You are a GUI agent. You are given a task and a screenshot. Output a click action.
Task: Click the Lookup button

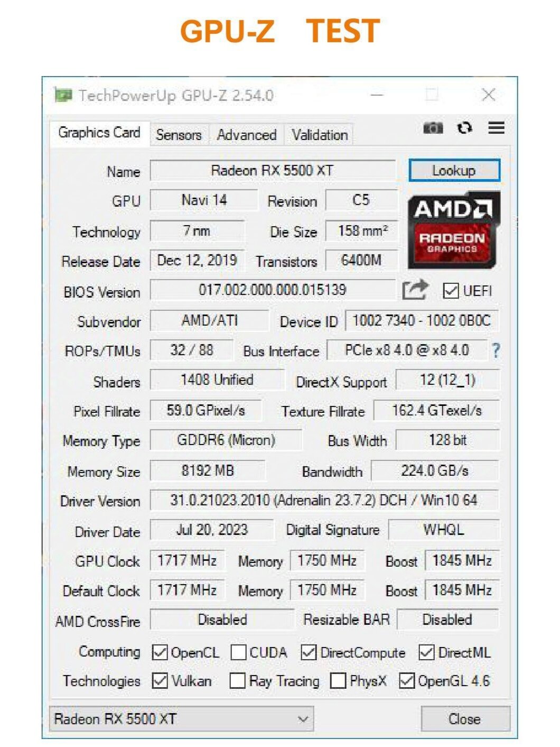[x=454, y=170]
